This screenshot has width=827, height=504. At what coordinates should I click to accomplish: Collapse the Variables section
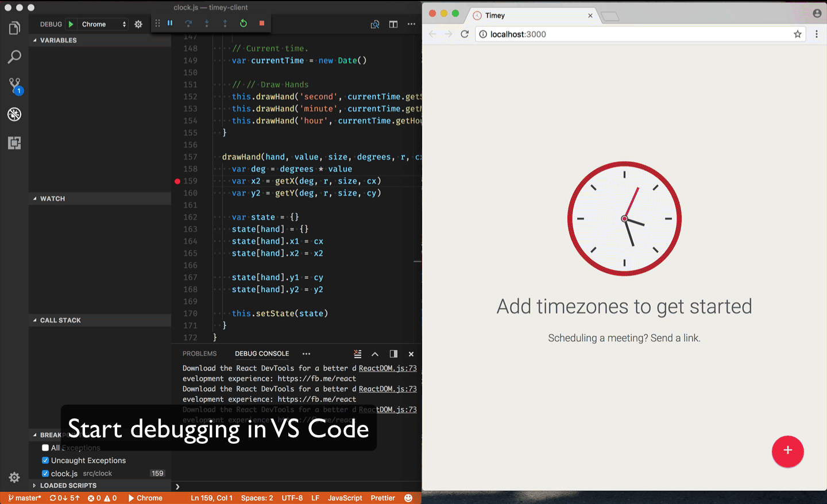click(x=57, y=40)
